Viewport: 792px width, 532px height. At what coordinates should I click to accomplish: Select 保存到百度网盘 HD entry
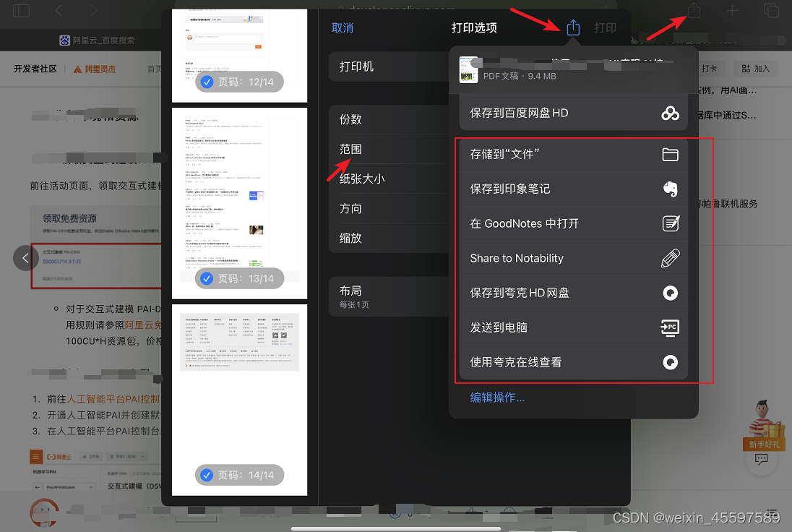[x=573, y=113]
